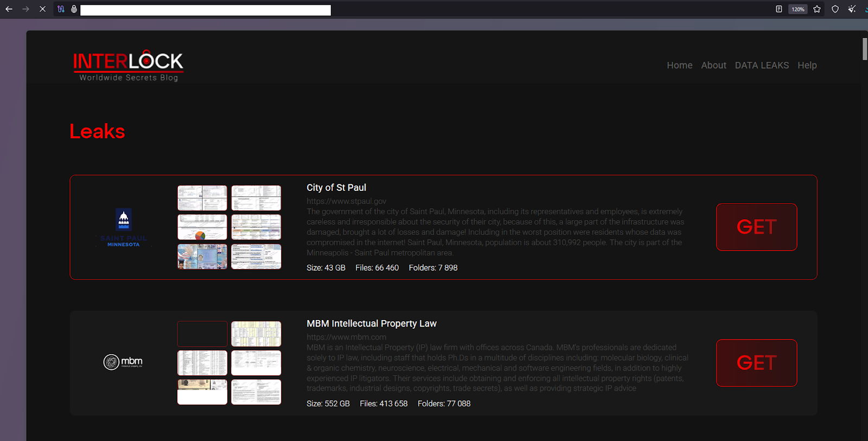Open the DATA LEAKS nav link

tap(762, 65)
